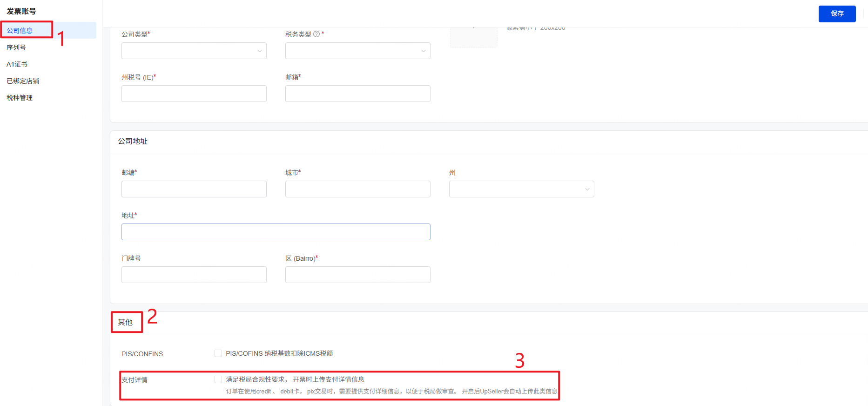Viewport: 868px width, 406px height.
Task: Expand the 税务类型 dropdown
Action: [x=358, y=51]
